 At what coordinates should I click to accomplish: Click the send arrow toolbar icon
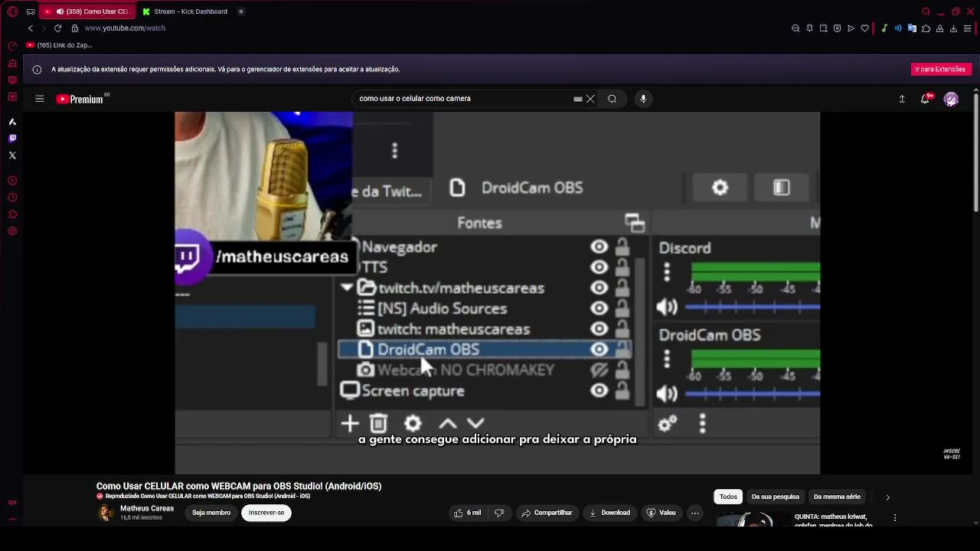(x=851, y=28)
